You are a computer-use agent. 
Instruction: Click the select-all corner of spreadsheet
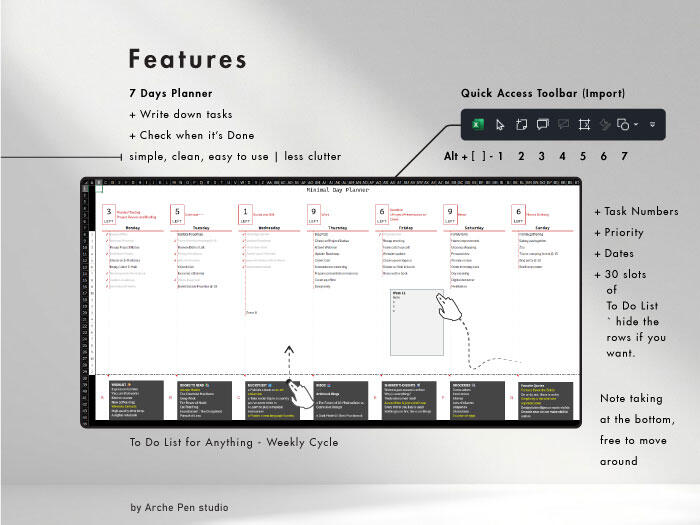click(85, 183)
